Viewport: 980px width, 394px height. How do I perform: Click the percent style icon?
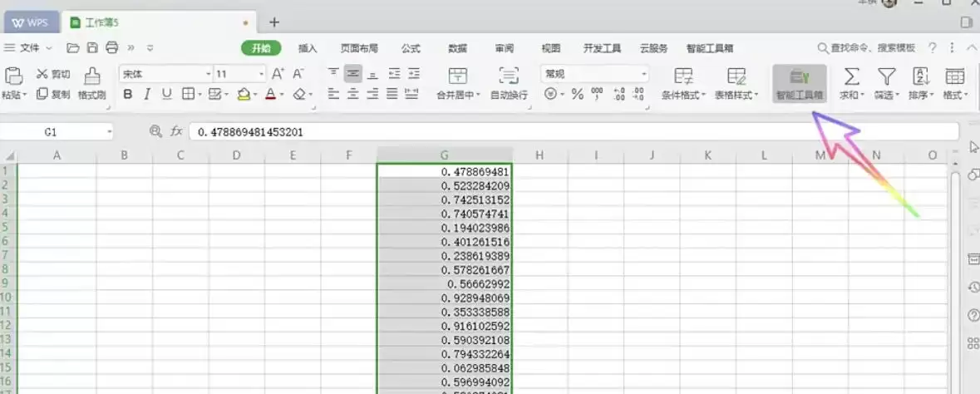pos(578,95)
